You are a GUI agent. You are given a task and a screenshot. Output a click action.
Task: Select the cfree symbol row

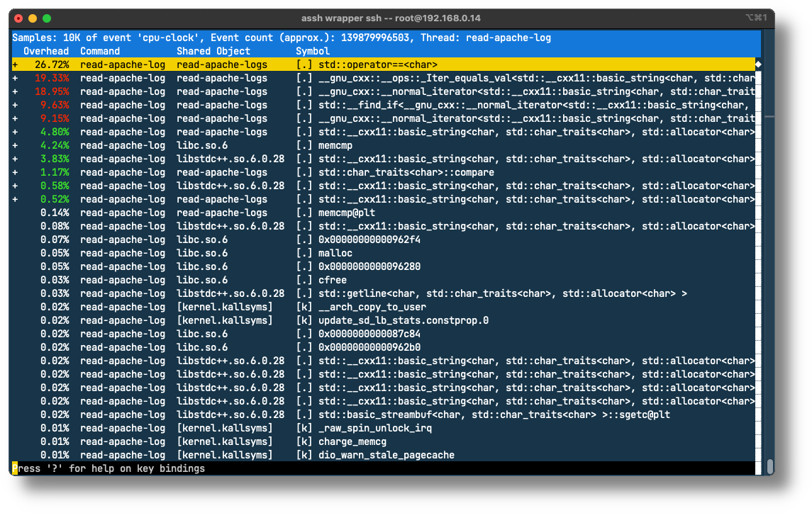tap(384, 280)
